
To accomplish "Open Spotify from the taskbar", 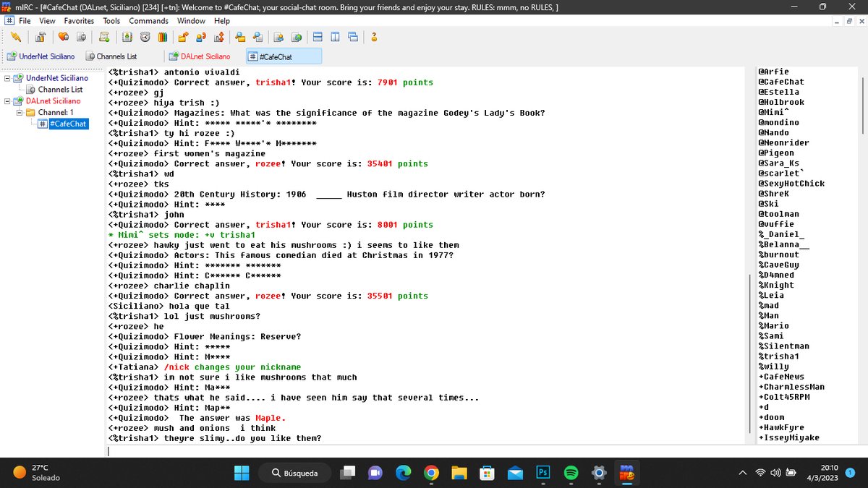I will pyautogui.click(x=571, y=473).
